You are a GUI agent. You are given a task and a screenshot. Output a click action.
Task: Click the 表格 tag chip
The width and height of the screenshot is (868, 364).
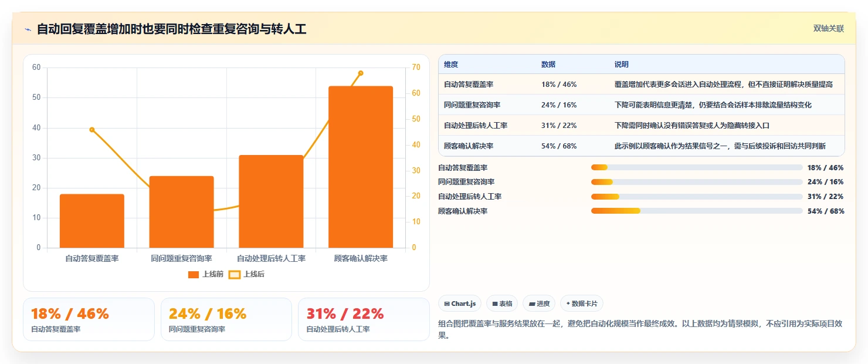tap(502, 304)
